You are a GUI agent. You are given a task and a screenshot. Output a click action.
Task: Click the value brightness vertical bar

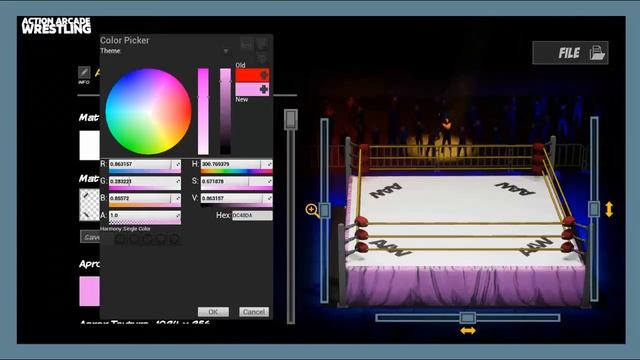[225, 111]
